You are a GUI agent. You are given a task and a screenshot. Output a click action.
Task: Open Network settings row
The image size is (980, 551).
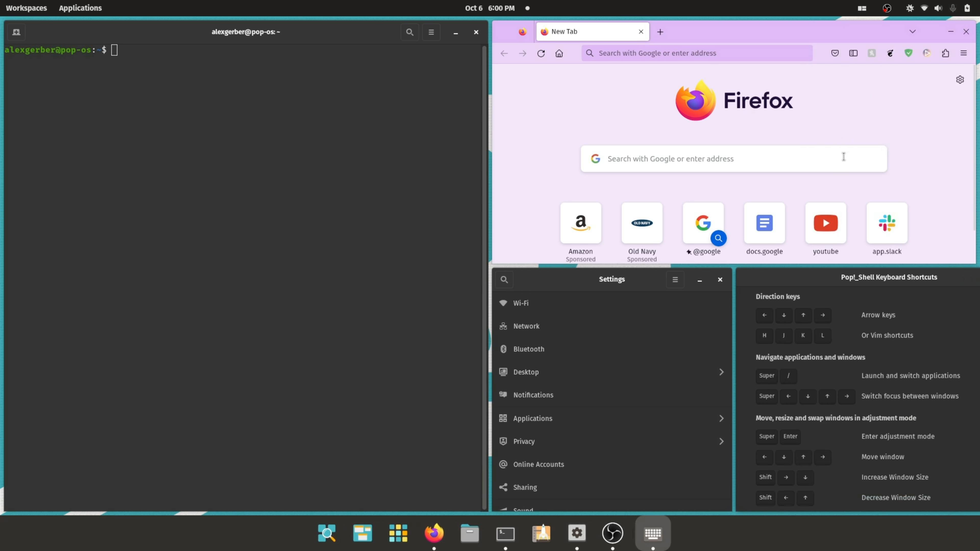[x=612, y=326]
